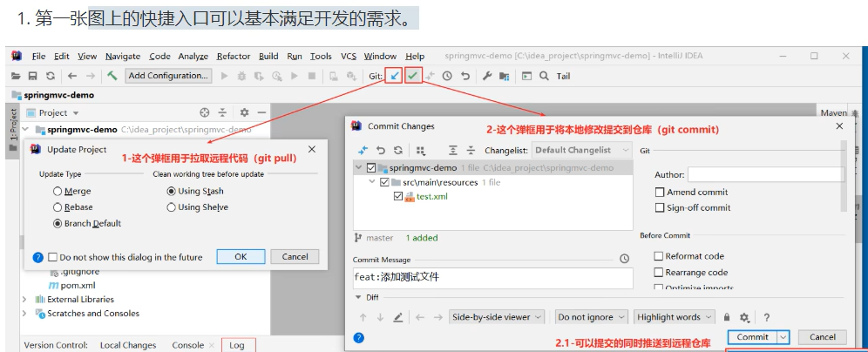Collapse springmvc-demo node in Commit Changes tree

[x=359, y=167]
